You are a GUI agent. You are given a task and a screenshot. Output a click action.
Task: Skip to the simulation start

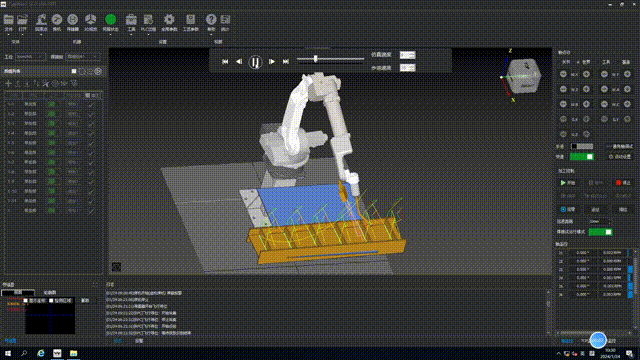225,62
